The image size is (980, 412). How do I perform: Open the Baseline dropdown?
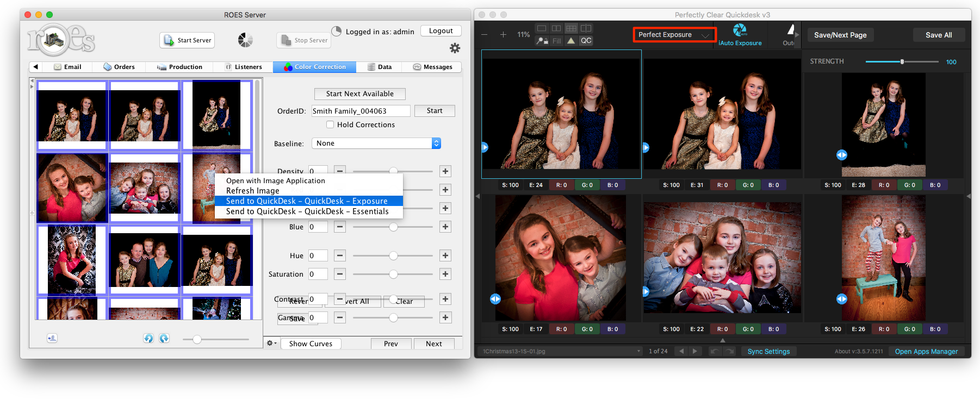tap(376, 143)
